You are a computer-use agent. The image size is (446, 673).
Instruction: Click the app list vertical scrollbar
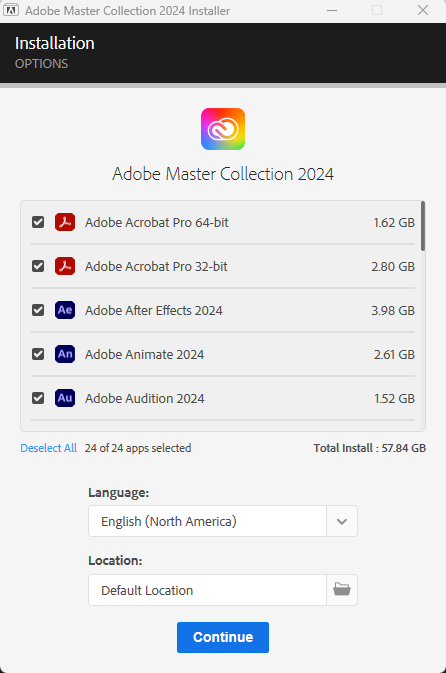click(423, 226)
